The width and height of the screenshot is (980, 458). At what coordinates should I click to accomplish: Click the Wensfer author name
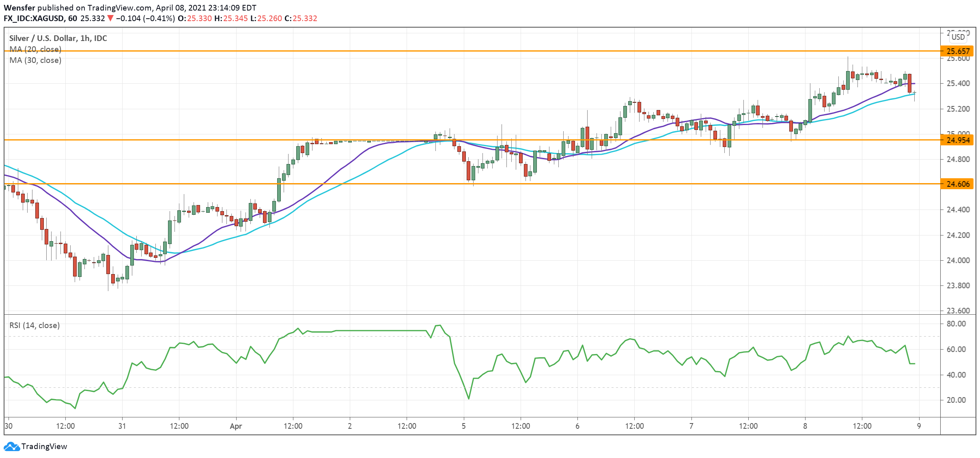19,7
